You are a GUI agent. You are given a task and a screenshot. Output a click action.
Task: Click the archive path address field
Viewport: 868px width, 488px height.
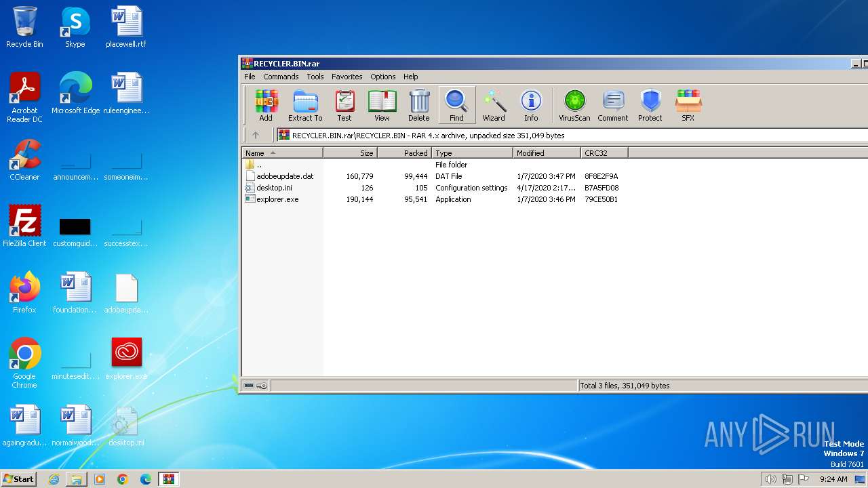point(572,135)
